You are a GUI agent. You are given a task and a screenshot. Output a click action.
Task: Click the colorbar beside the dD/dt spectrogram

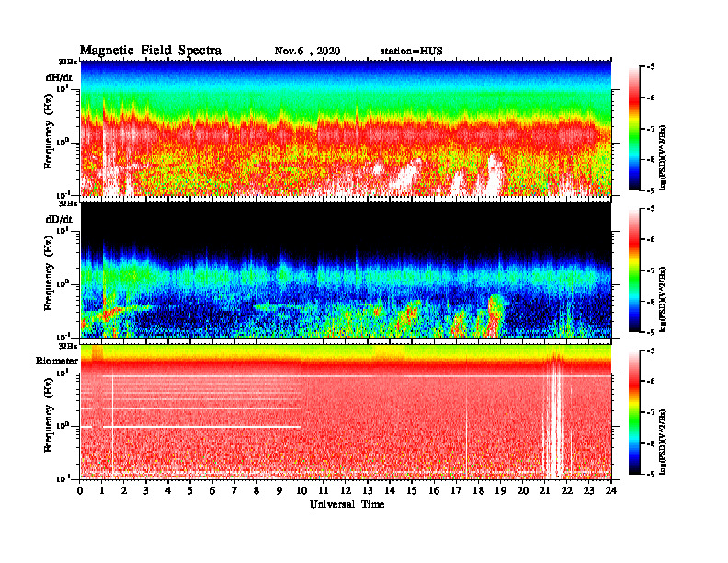click(634, 270)
